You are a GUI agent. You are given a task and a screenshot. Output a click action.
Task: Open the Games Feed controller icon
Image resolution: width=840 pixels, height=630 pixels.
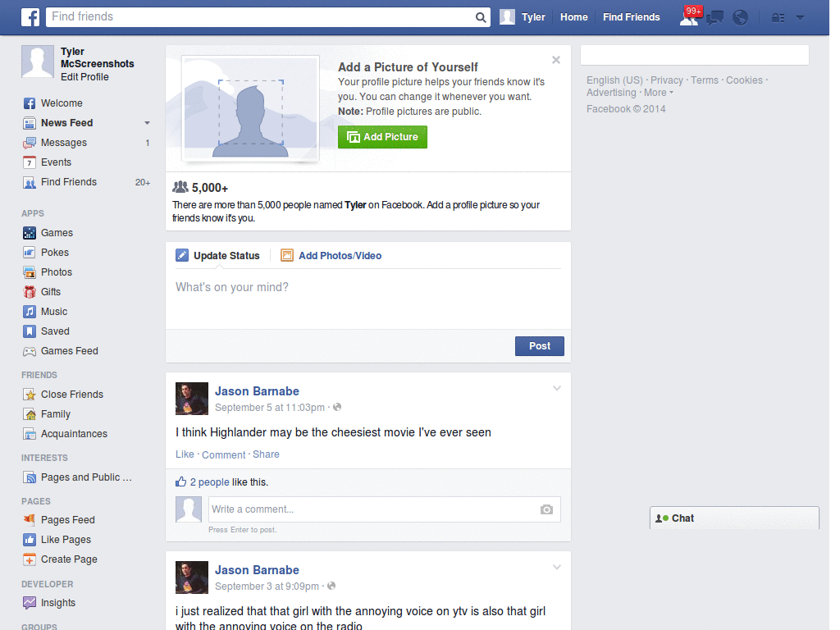click(30, 351)
